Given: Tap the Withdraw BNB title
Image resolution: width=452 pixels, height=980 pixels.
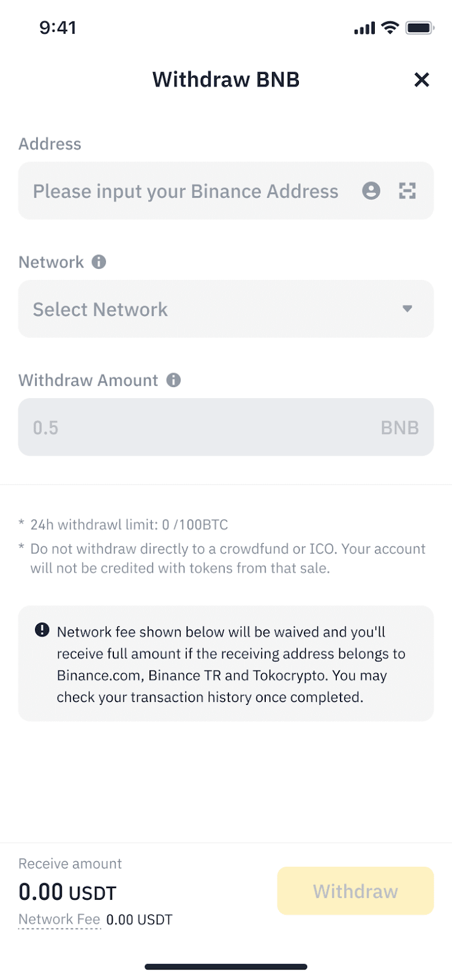Looking at the screenshot, I should pyautogui.click(x=226, y=80).
